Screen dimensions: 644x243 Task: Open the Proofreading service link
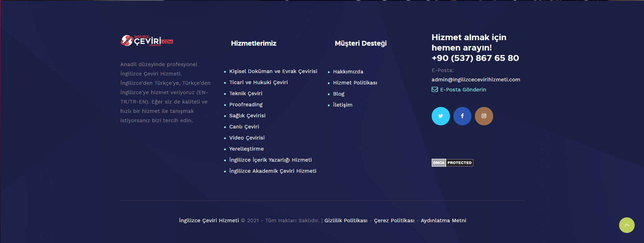(246, 105)
